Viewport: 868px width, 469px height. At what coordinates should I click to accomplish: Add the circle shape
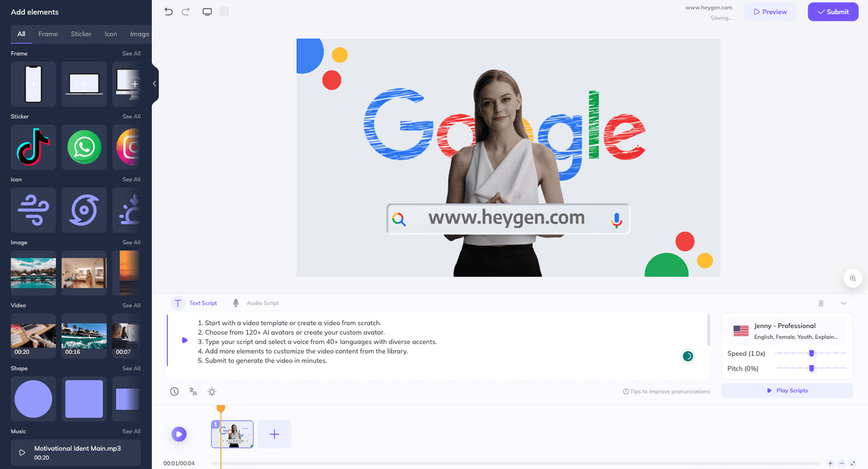pos(33,399)
